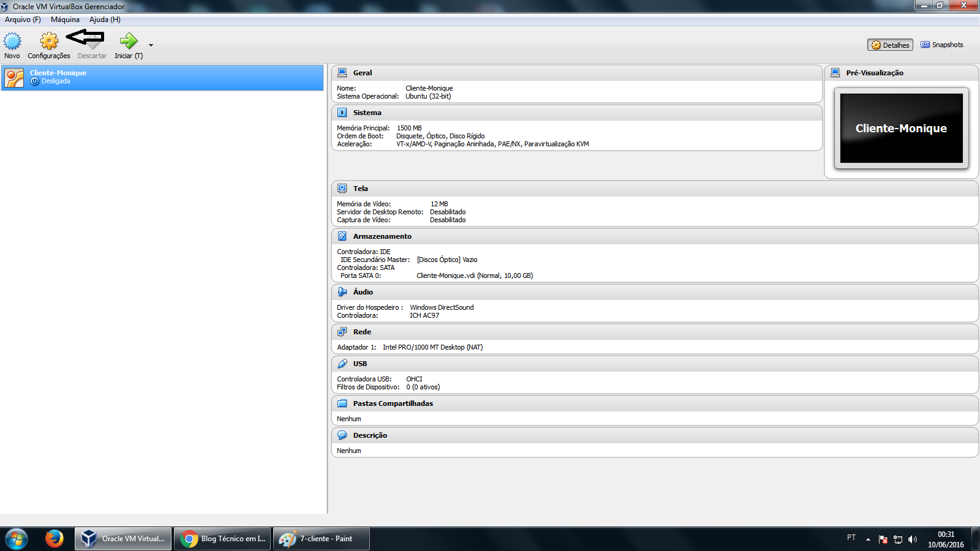Open the Sistema settings heading link

367,113
